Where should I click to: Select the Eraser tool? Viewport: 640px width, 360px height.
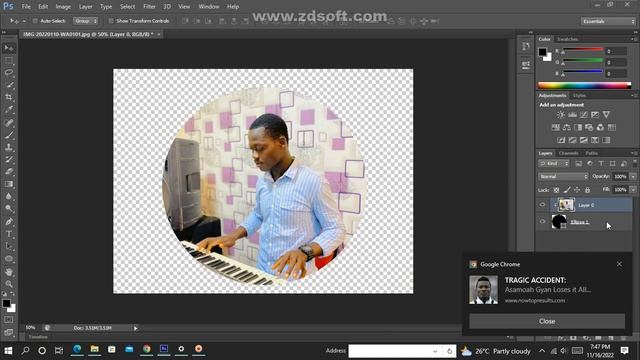tap(9, 172)
